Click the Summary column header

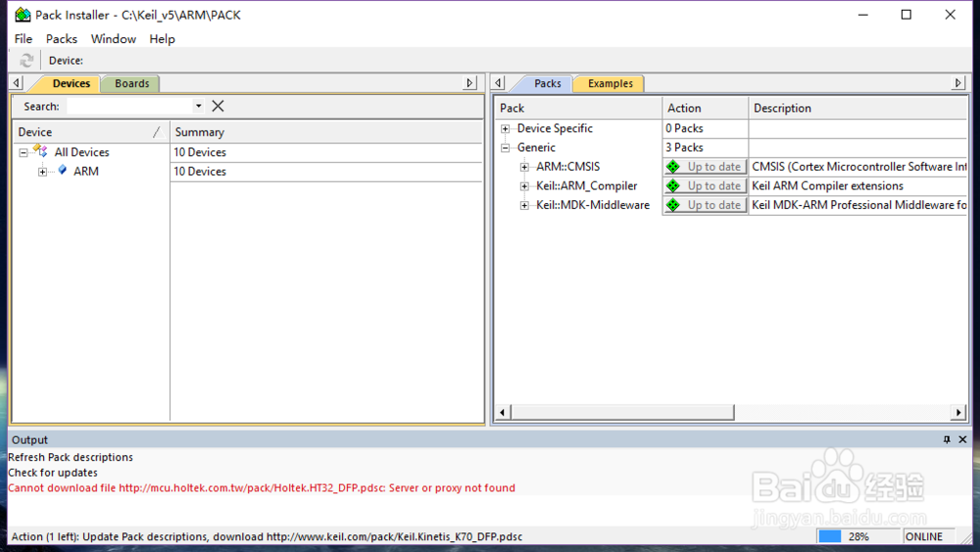tap(325, 132)
